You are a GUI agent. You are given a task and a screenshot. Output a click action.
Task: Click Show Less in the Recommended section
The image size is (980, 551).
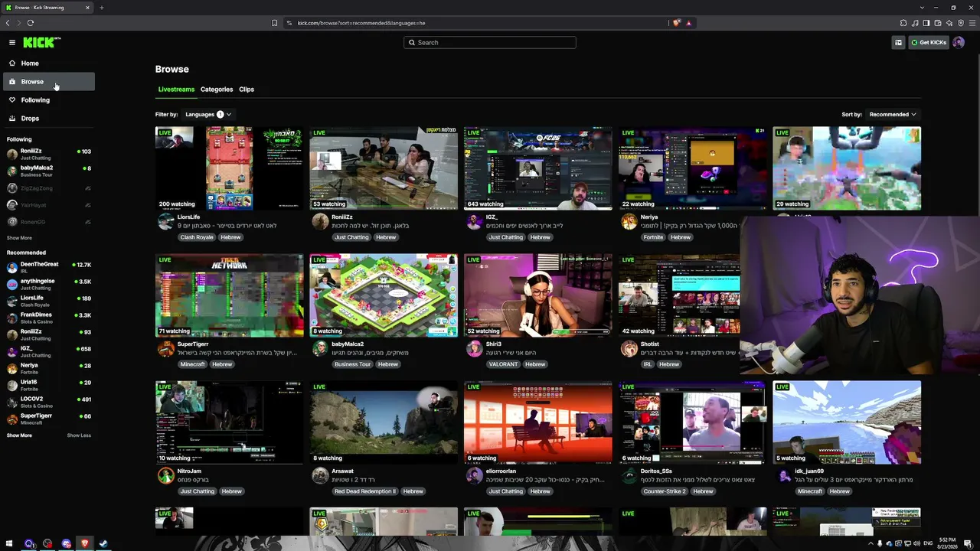tap(79, 435)
